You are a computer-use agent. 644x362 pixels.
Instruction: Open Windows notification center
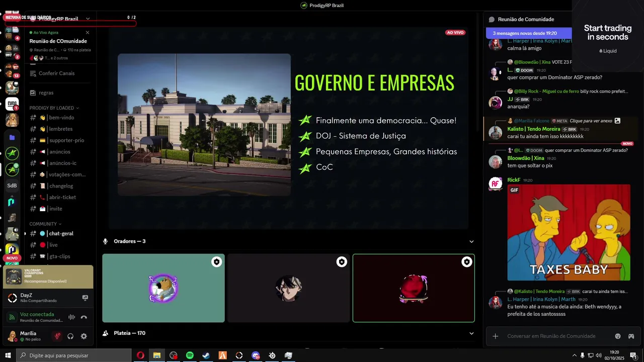pyautogui.click(x=633, y=355)
